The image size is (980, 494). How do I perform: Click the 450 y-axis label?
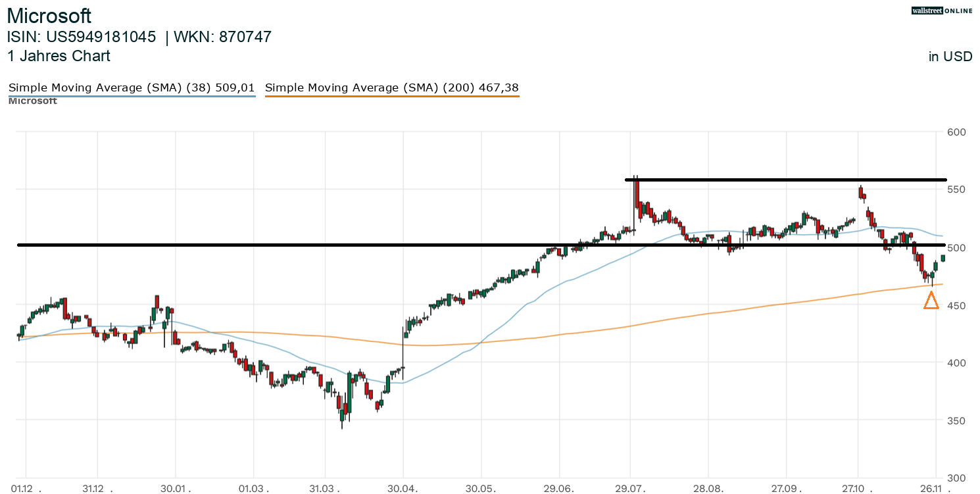(x=956, y=305)
